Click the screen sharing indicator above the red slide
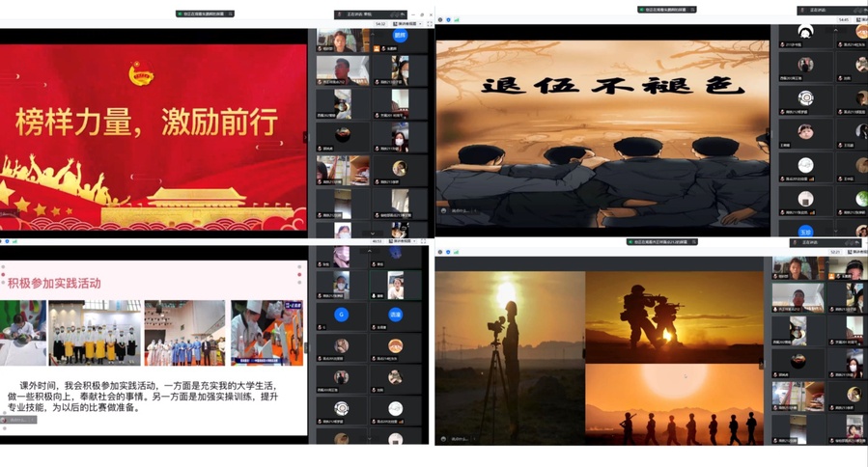Image resolution: width=868 pixels, height=467 pixels. 205,14
